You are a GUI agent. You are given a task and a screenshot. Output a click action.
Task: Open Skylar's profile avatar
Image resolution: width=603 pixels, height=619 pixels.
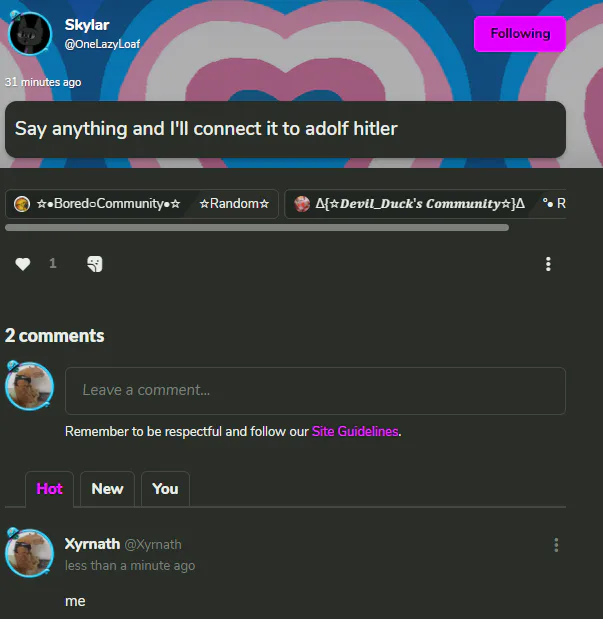[30, 34]
